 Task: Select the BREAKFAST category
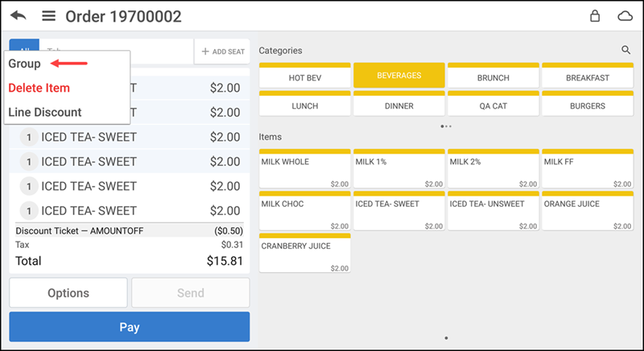[x=588, y=76]
